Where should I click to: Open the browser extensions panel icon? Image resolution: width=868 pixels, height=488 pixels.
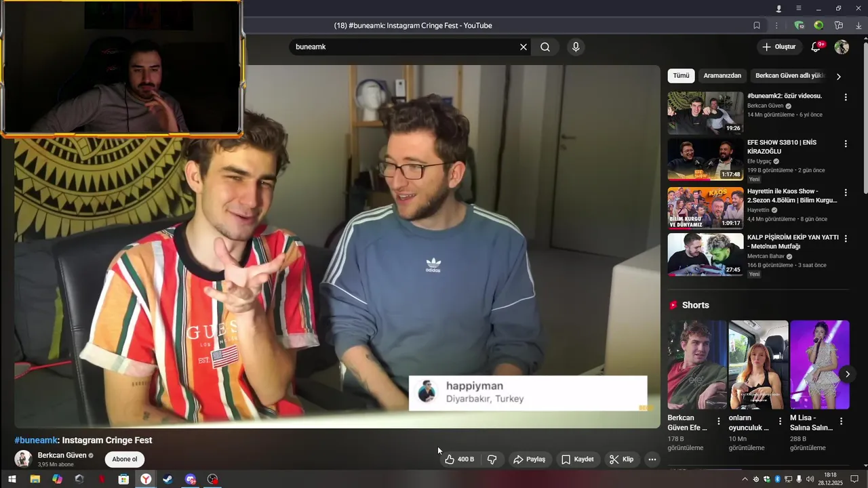coord(839,25)
